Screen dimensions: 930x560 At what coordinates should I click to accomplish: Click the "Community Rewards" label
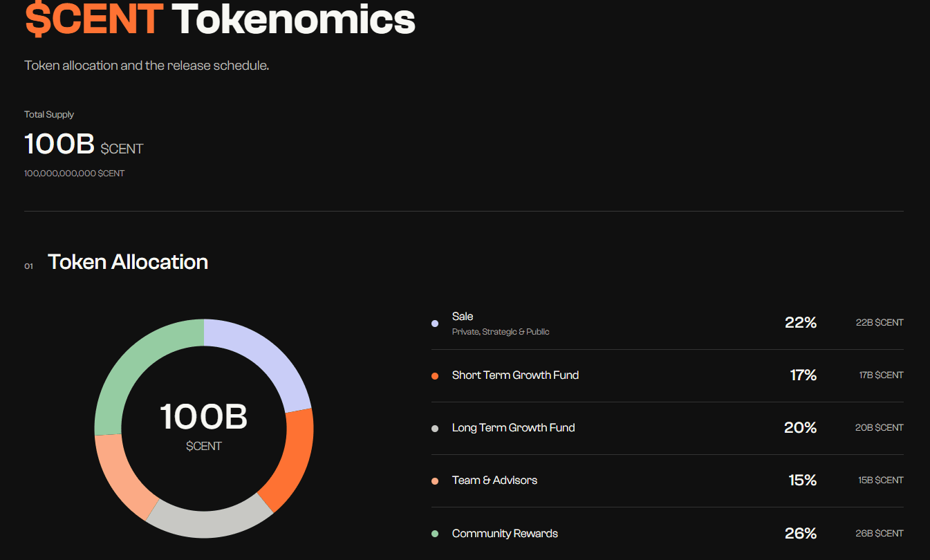505,533
